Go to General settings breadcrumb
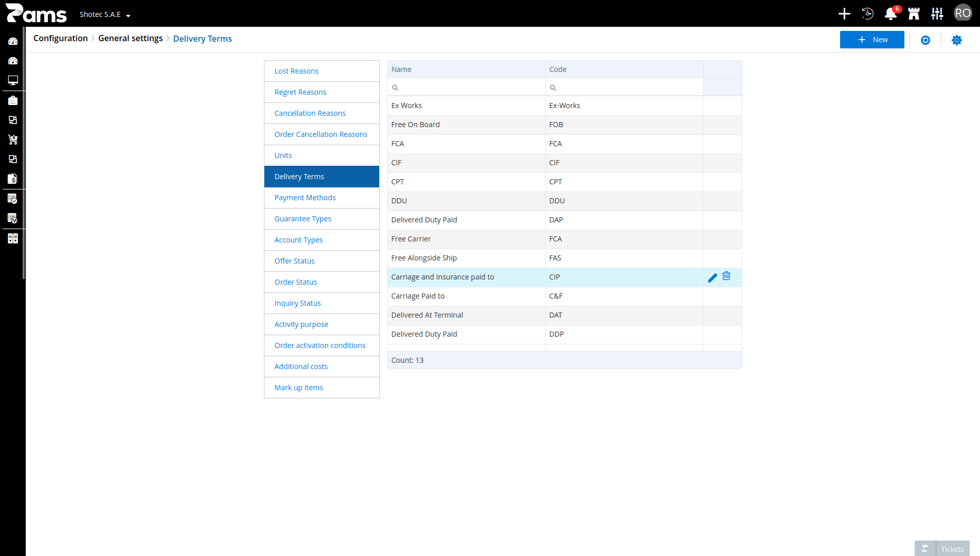 click(x=131, y=38)
